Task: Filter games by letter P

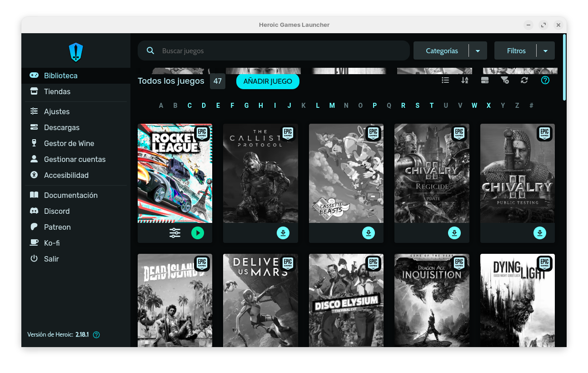Action: (x=375, y=106)
